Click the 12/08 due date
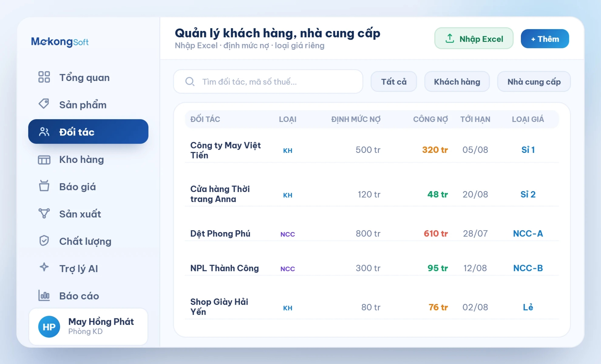Screen dimensions: 601x364 [x=475, y=268]
